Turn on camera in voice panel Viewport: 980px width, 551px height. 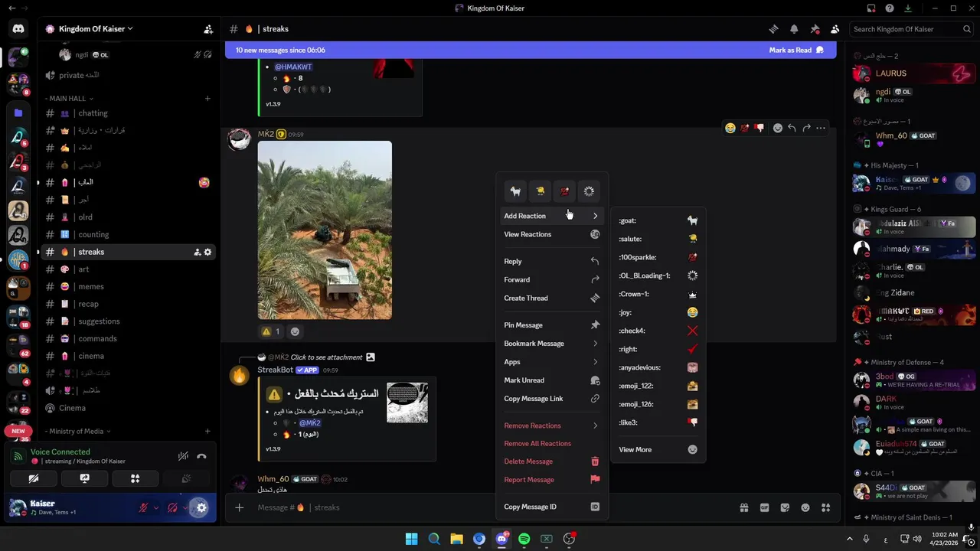pyautogui.click(x=34, y=478)
